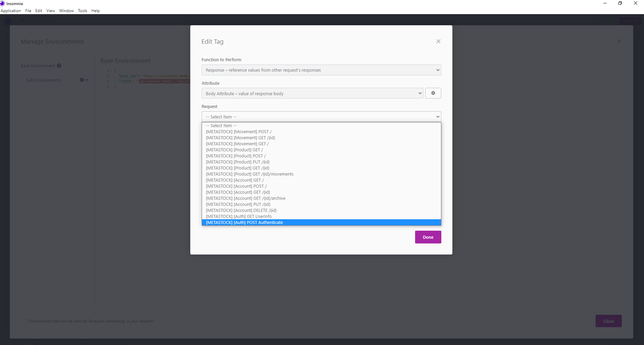Select [Movement] GET / request option
This screenshot has width=644, height=345.
point(321,144)
